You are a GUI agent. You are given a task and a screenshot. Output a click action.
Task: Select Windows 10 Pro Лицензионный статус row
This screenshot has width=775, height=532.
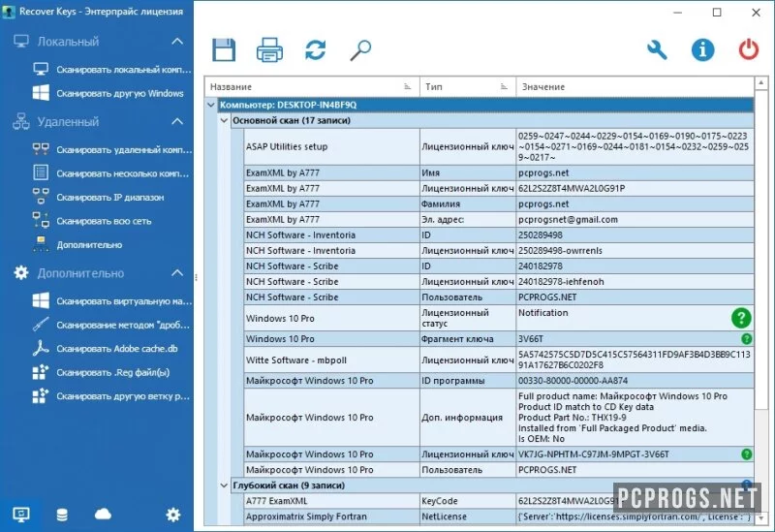click(499, 318)
